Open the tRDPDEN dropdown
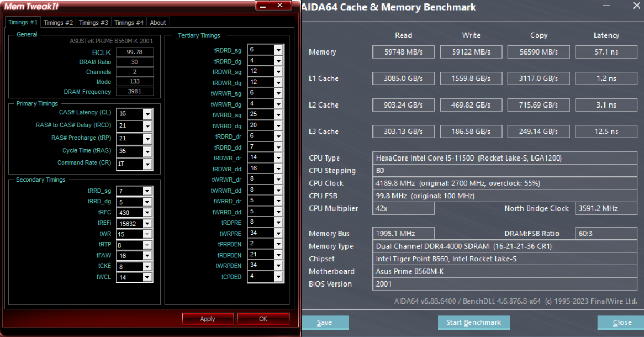This screenshot has height=337, width=644. point(278,255)
